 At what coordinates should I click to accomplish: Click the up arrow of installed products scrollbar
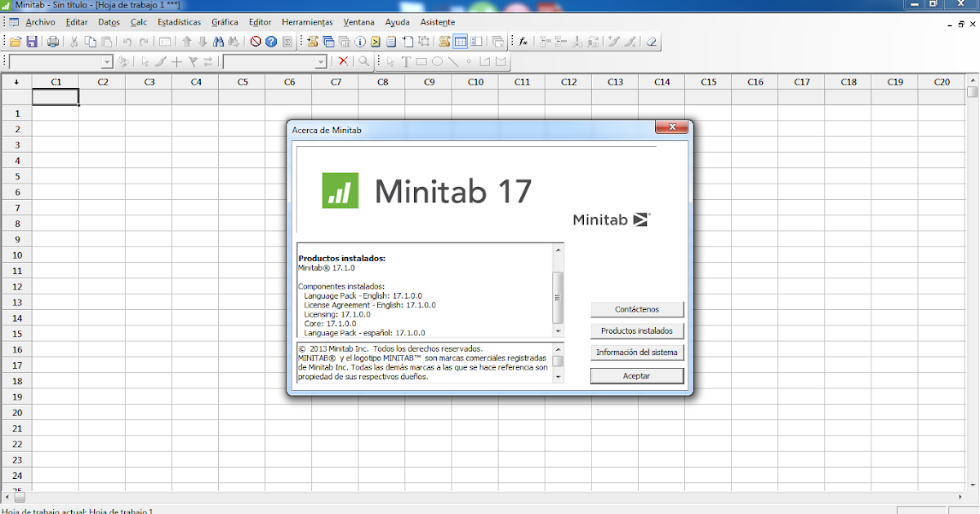[x=559, y=250]
